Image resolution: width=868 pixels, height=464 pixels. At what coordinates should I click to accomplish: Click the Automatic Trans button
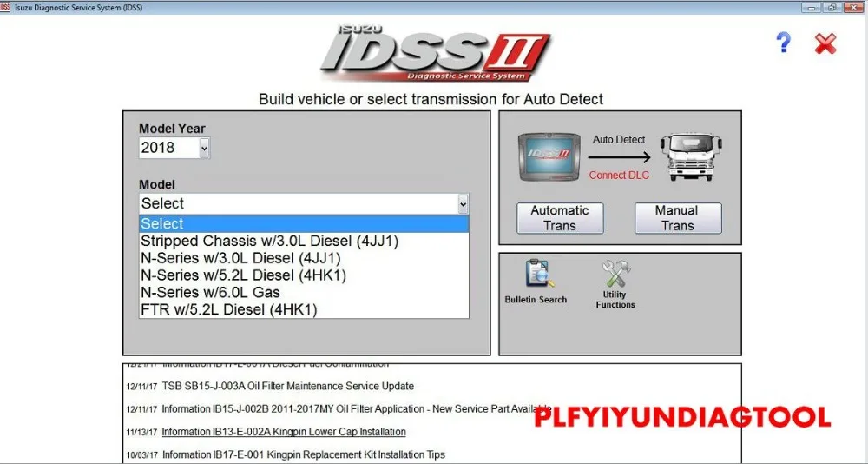click(x=560, y=218)
